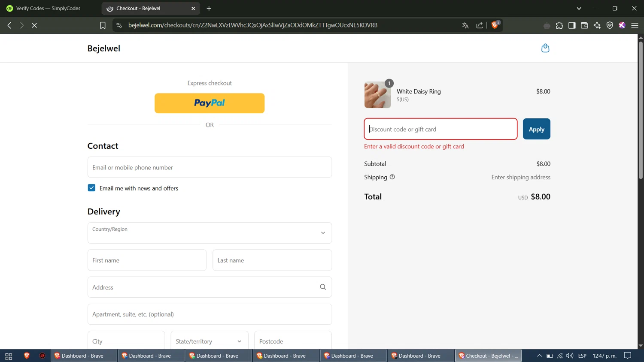Click the City field
The height and width of the screenshot is (362, 644).
(126, 341)
